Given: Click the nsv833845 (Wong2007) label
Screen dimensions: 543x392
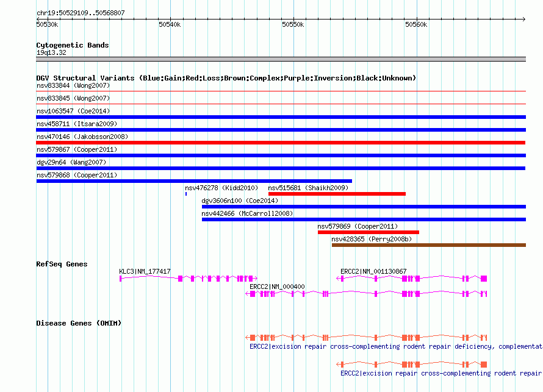Looking at the screenshot, I should click(73, 98).
